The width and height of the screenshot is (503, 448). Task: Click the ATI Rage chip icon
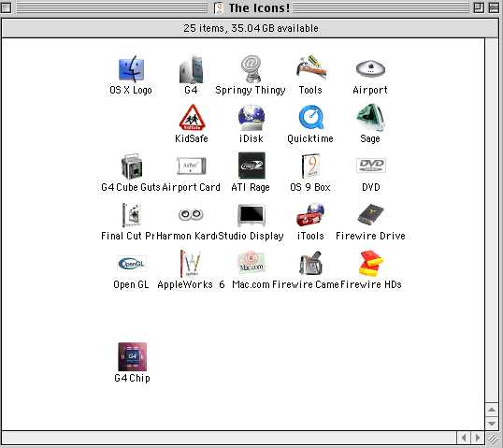click(251, 166)
